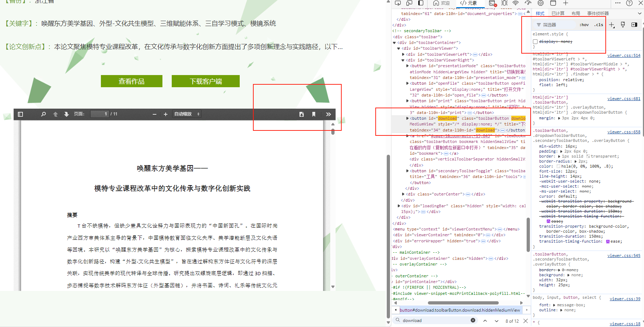
Task: Collapse the toolbarViewerRight div node
Action: (404, 60)
